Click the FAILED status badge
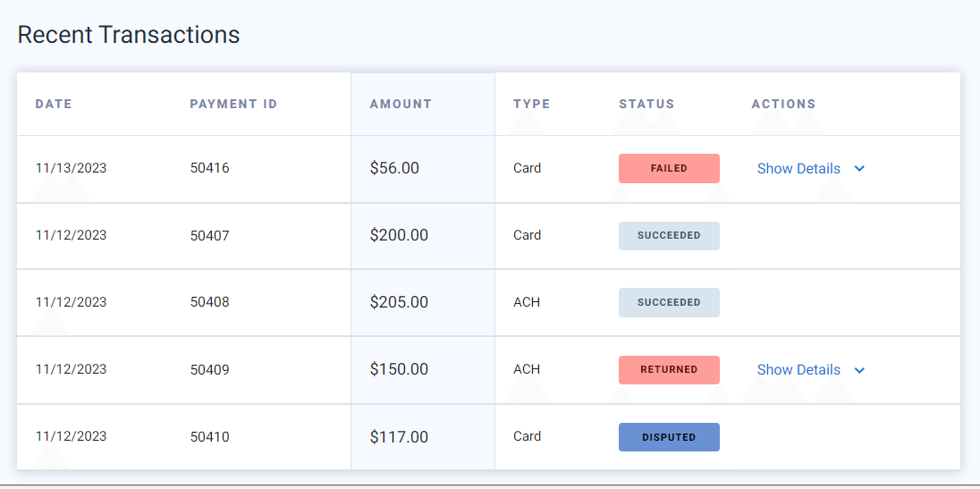Screen dimensions: 980x489 click(669, 169)
